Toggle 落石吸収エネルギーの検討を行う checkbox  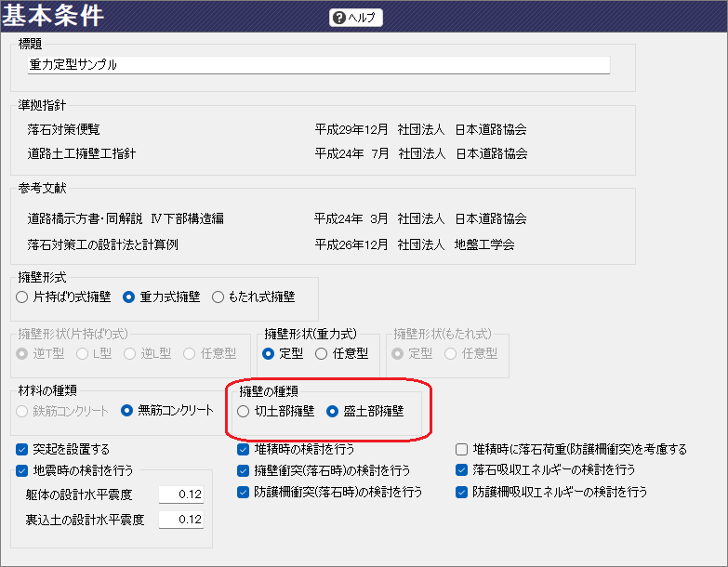[462, 470]
